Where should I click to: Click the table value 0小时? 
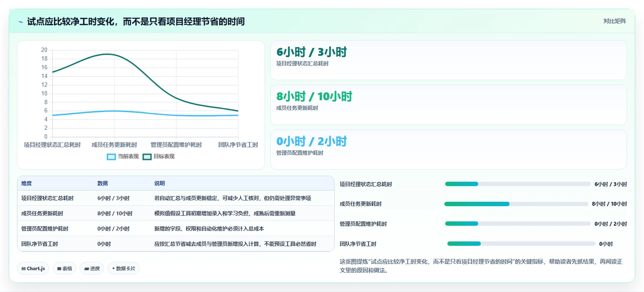point(104,244)
